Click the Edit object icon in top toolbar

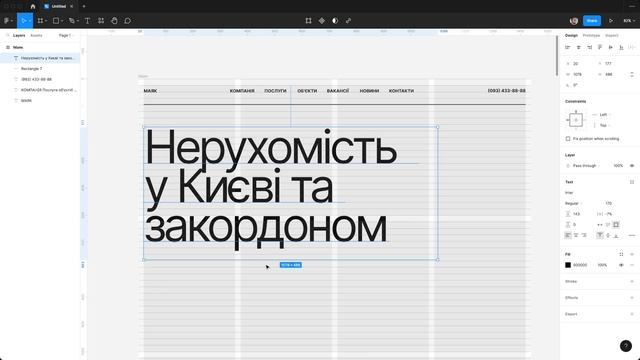pyautogui.click(x=309, y=20)
